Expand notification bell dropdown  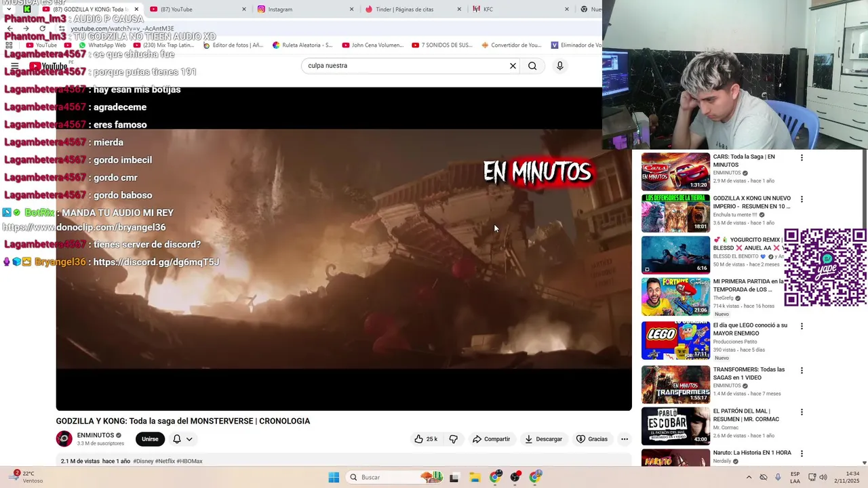coord(182,439)
